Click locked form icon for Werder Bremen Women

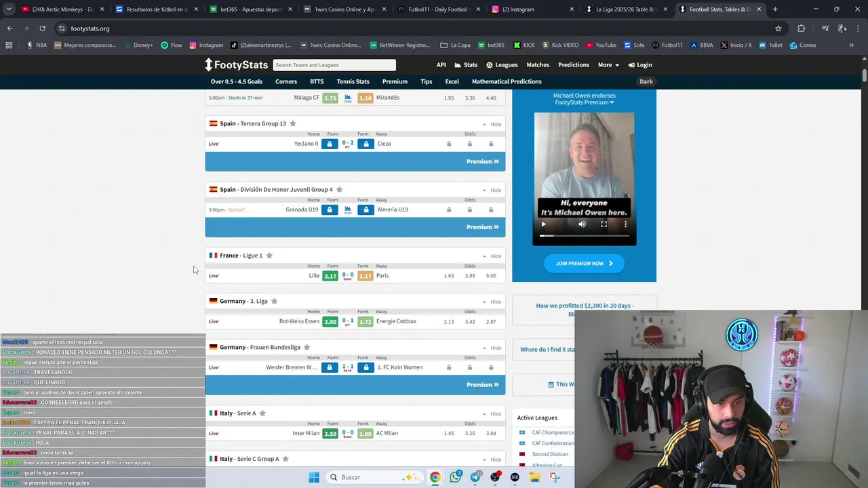tap(330, 367)
